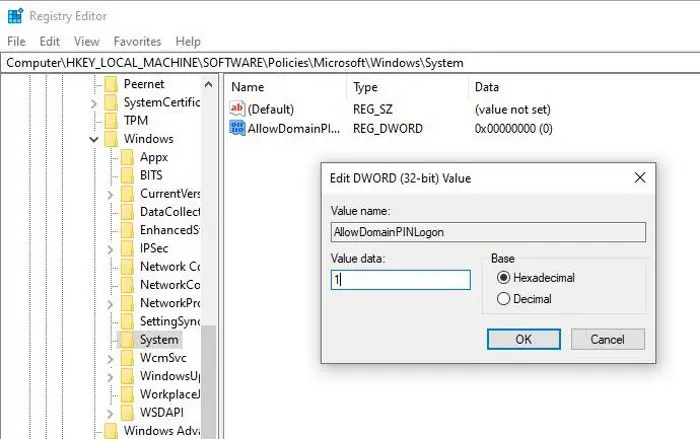This screenshot has height=439, width=700.
Task: Confirm the dialog with OK
Action: [x=524, y=339]
